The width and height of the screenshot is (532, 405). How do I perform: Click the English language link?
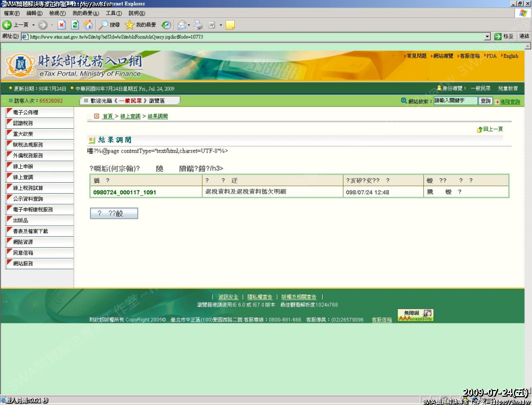coord(510,56)
